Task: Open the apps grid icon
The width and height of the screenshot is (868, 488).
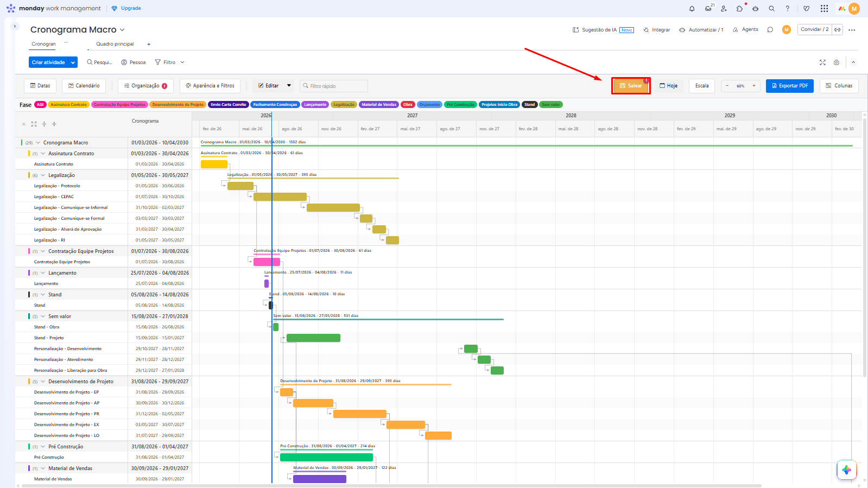Action: coord(824,9)
